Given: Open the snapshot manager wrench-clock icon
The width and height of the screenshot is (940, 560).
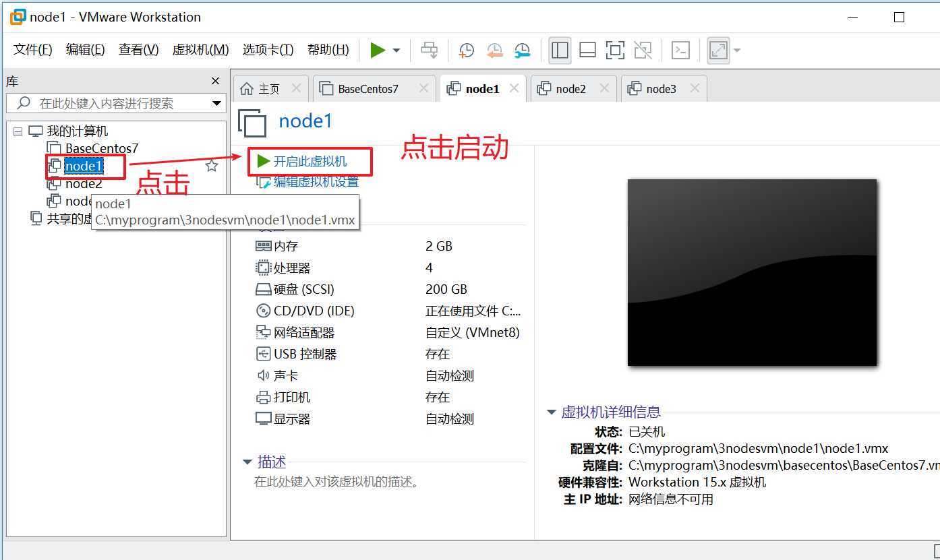Looking at the screenshot, I should (x=522, y=50).
